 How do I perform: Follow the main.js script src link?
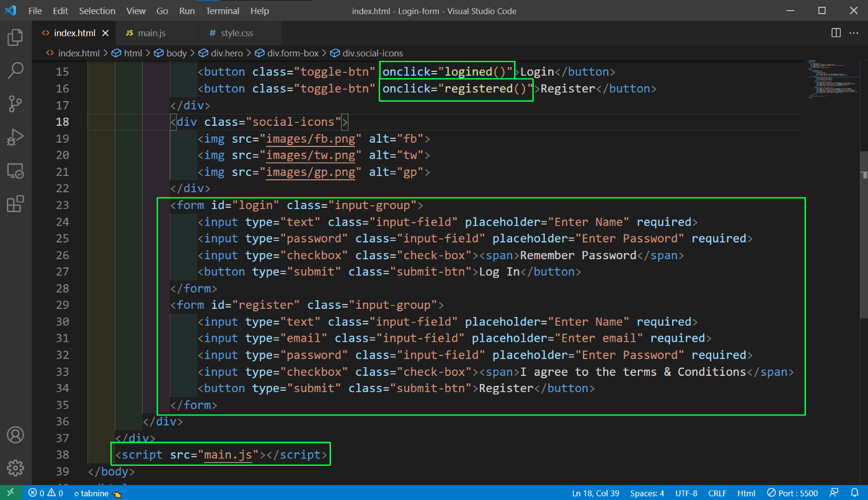[229, 455]
